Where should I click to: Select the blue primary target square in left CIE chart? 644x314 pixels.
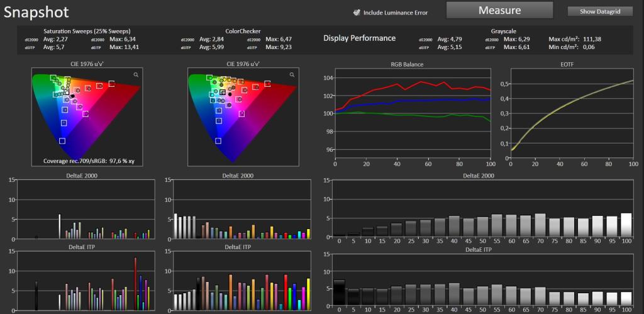(x=62, y=141)
